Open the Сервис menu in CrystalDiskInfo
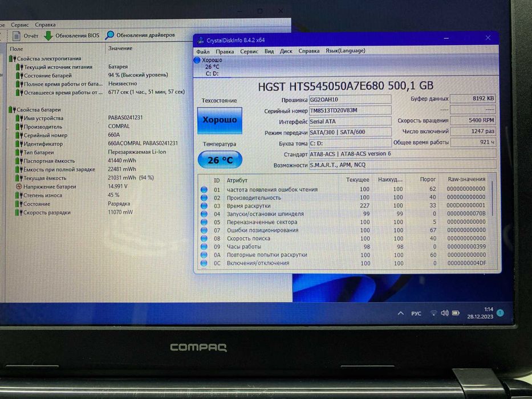 (x=249, y=51)
